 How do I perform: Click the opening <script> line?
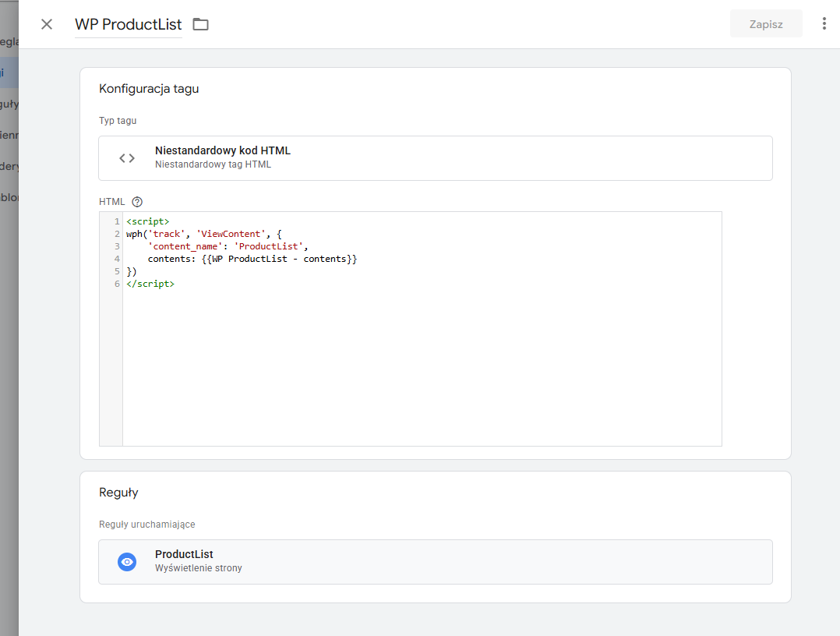(148, 221)
